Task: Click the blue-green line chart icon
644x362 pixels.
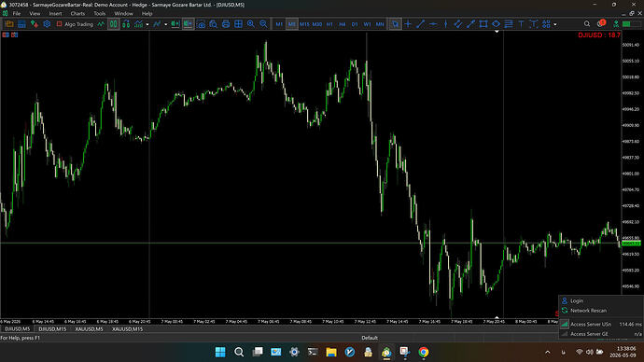Action: pos(157,24)
